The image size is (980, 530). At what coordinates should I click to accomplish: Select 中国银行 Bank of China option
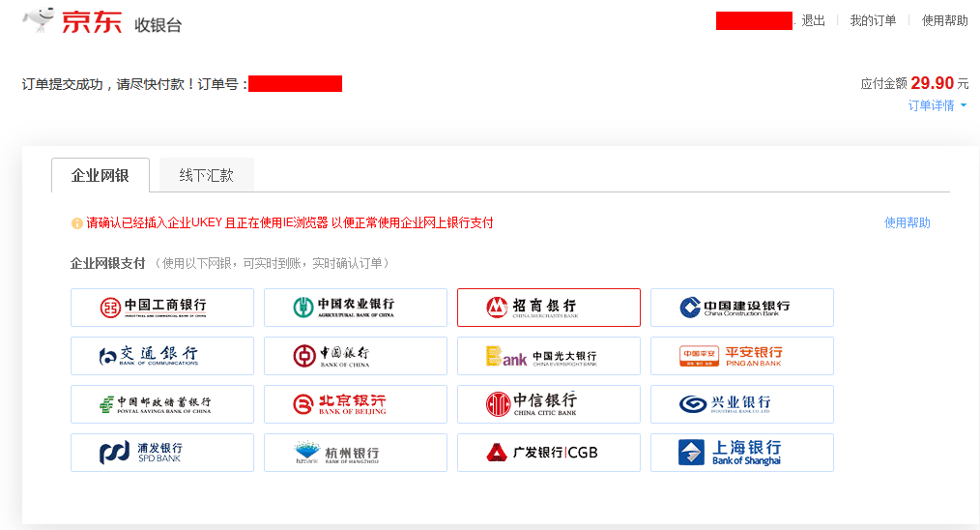[356, 355]
